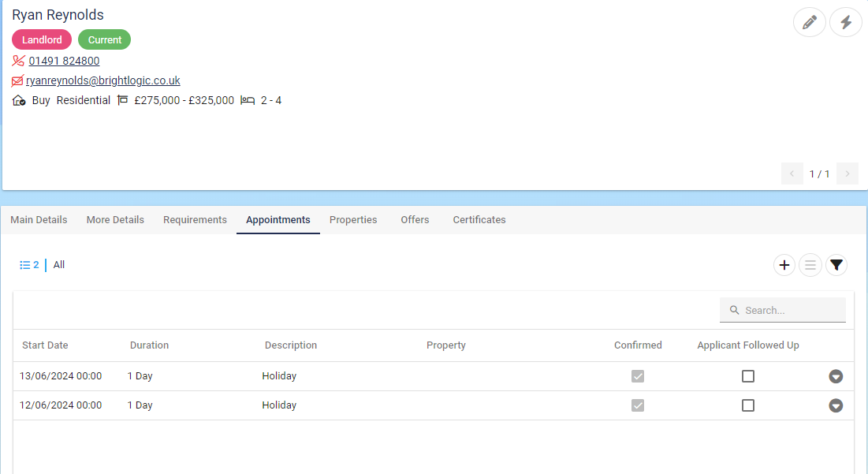Sort by Confirmed column header
The height and width of the screenshot is (474, 868).
point(638,345)
